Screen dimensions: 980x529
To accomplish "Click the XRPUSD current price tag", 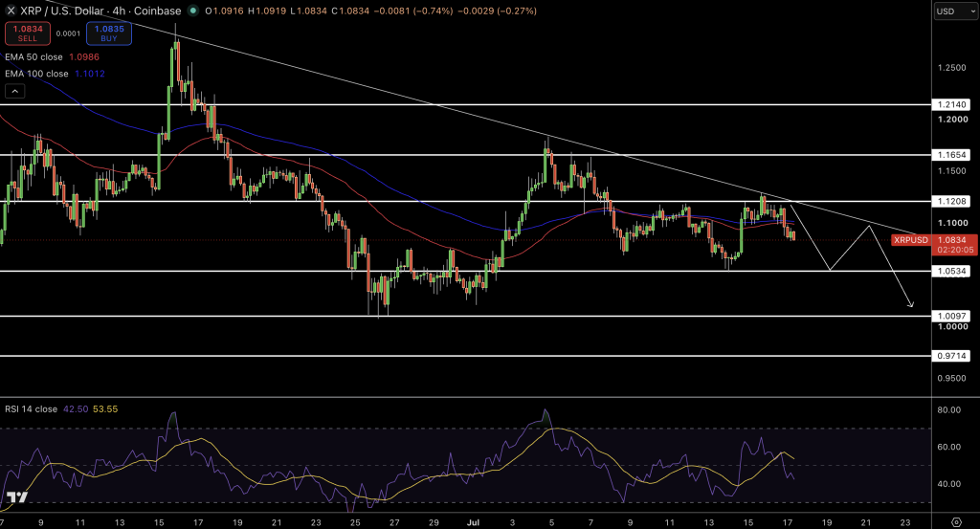I will point(911,240).
